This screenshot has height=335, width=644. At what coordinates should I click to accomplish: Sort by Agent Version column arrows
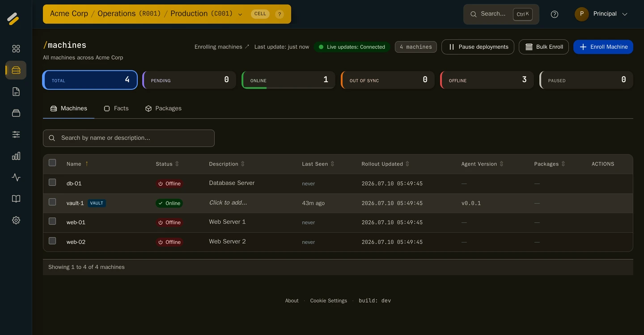501,164
